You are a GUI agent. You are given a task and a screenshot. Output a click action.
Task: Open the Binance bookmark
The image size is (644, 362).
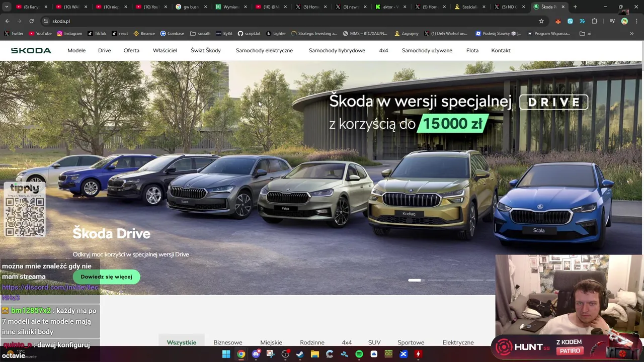coord(144,33)
